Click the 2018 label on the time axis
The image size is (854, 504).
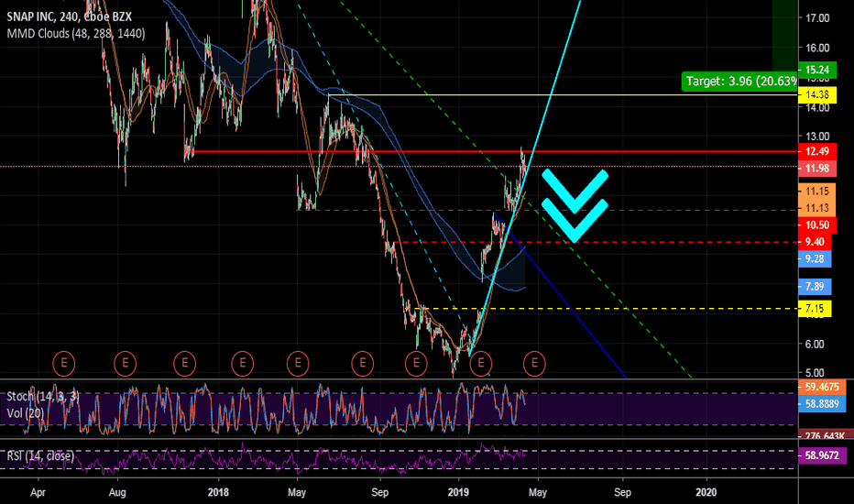pos(218,493)
